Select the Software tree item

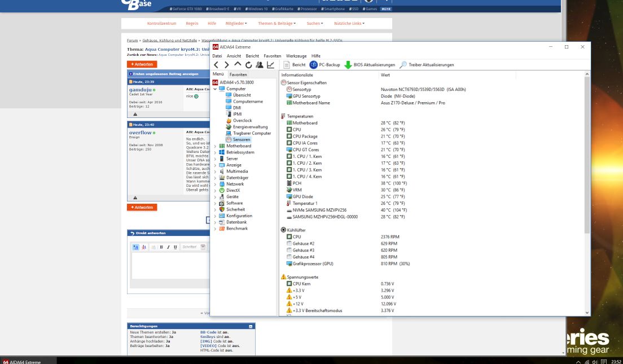click(234, 204)
